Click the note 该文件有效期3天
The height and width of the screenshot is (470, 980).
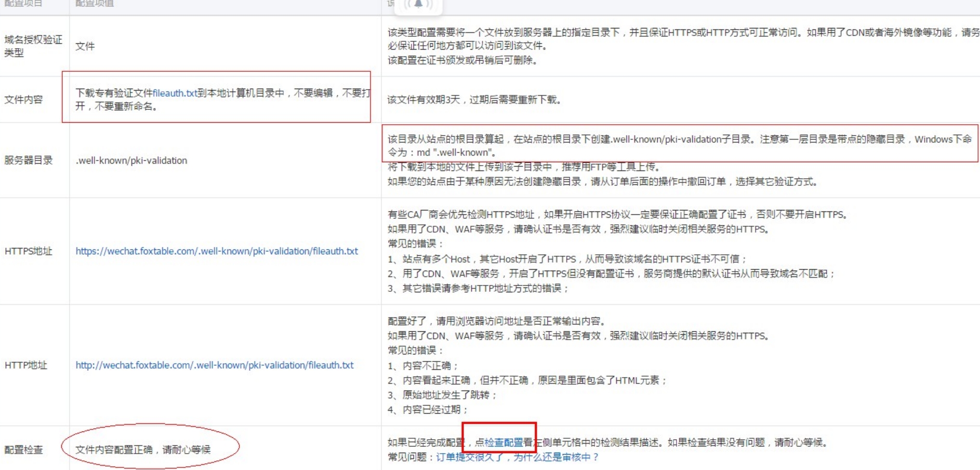pos(474,100)
